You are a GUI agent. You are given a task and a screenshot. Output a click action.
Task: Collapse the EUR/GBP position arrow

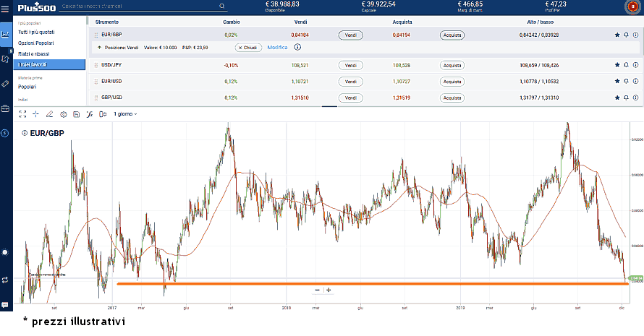98,47
